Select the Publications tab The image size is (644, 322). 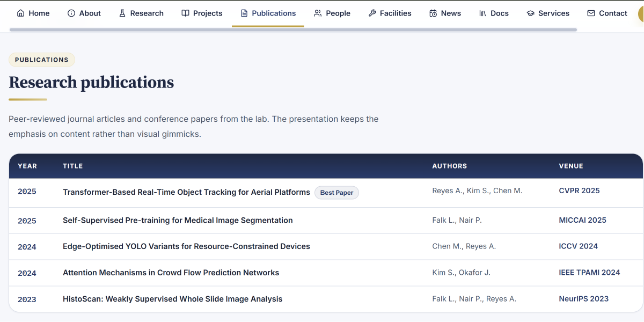pos(268,13)
